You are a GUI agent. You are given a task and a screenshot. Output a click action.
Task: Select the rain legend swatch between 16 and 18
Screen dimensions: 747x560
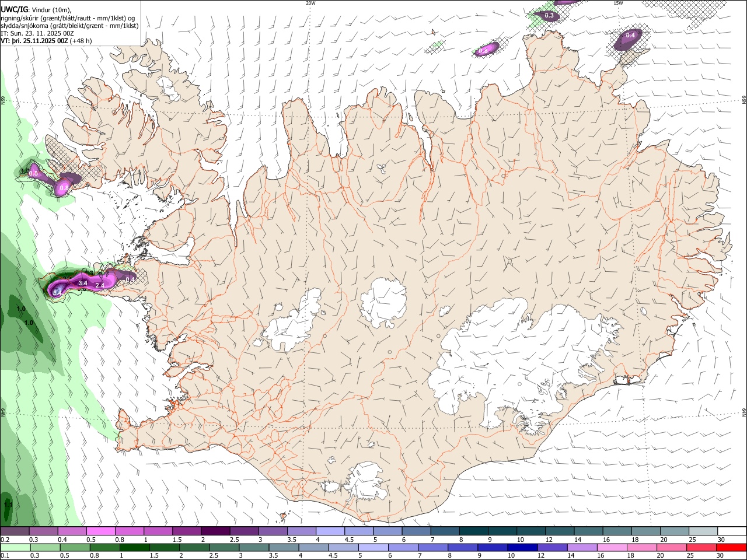(x=612, y=548)
